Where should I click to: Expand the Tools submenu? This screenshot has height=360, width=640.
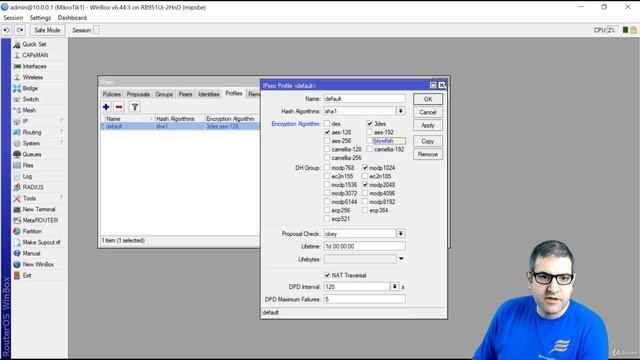pyautogui.click(x=29, y=198)
